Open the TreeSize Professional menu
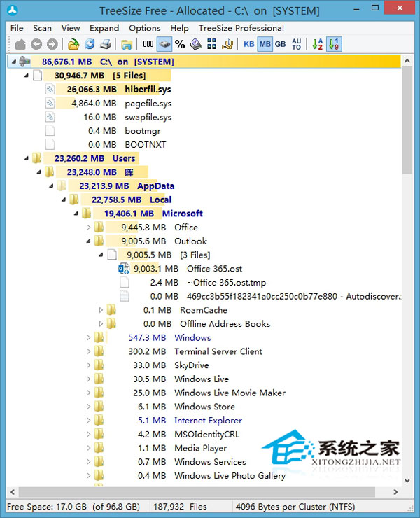Image resolution: width=420 pixels, height=518 pixels. pyautogui.click(x=241, y=28)
